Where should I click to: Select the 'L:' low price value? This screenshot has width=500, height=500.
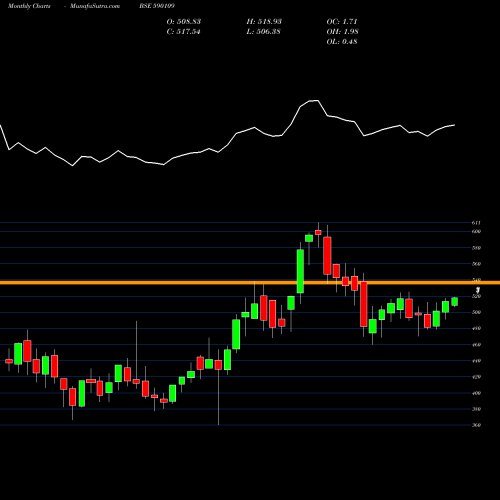pyautogui.click(x=263, y=32)
